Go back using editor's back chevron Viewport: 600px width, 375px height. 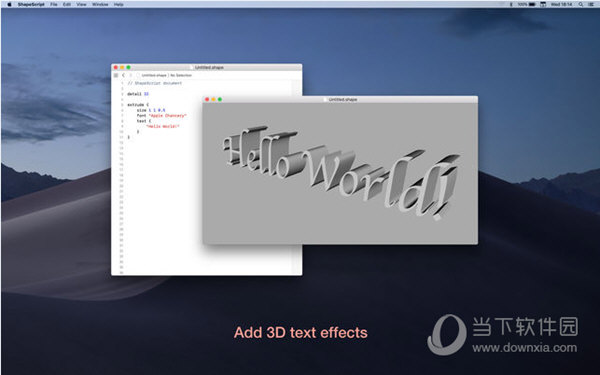[123, 75]
